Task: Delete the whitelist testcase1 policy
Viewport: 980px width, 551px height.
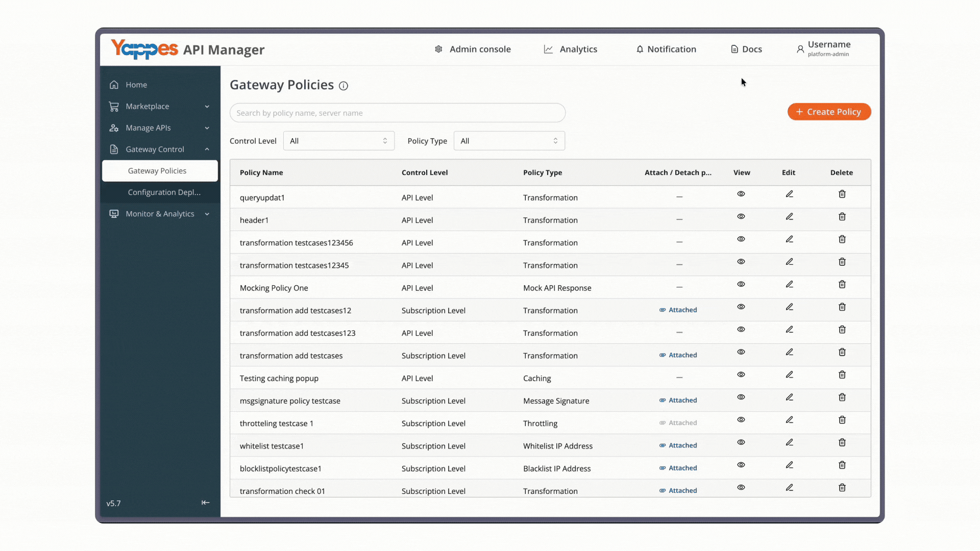Action: coord(842,442)
